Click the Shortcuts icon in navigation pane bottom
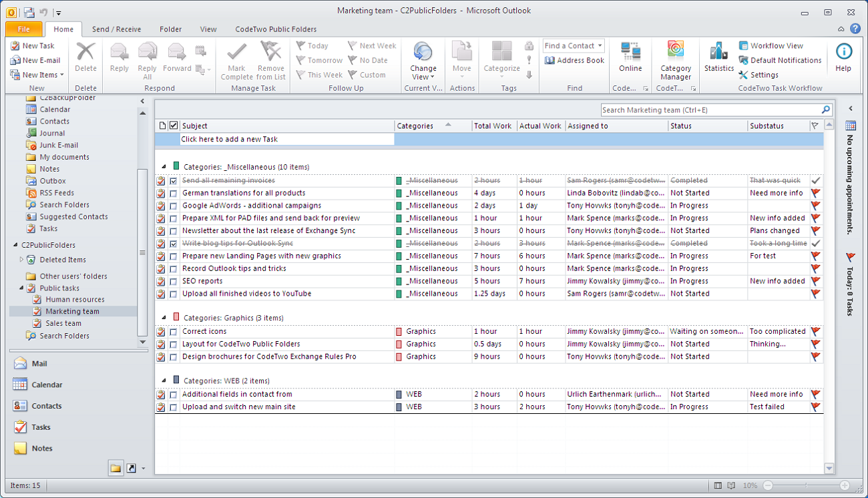This screenshot has height=498, width=868. coord(132,469)
